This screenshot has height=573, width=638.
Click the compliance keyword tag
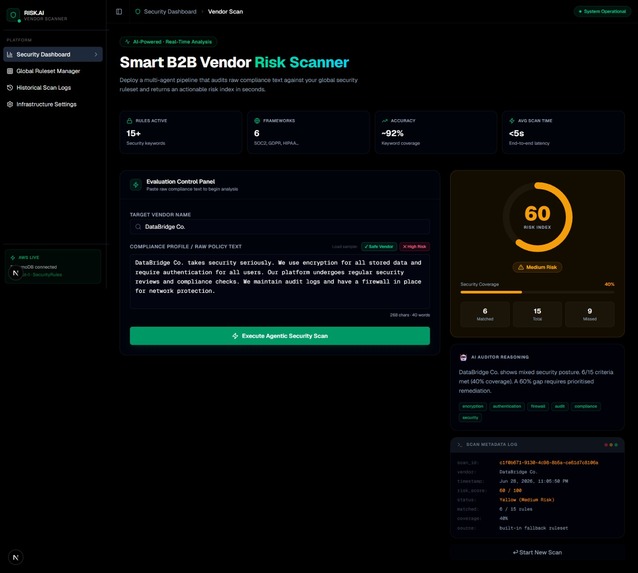pyautogui.click(x=586, y=407)
